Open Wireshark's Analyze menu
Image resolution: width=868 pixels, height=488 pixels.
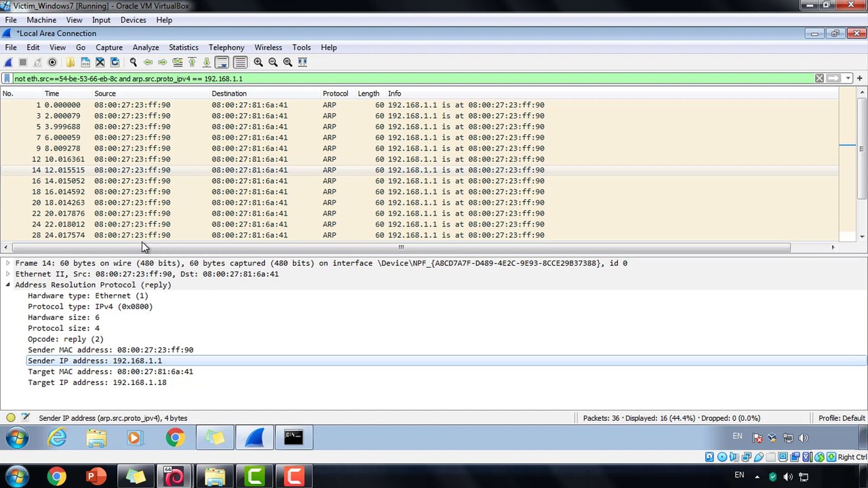[146, 47]
